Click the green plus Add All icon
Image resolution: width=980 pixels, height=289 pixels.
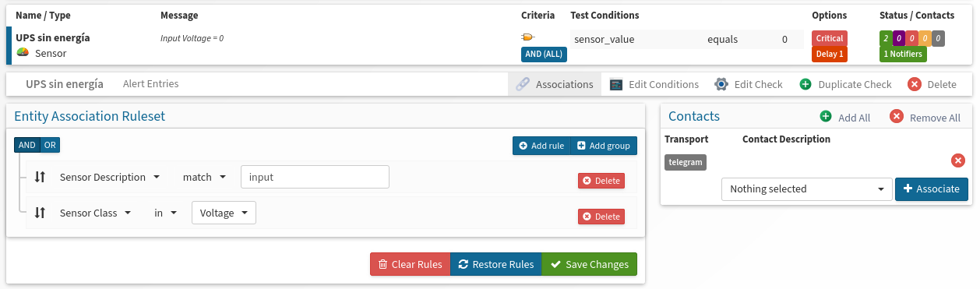(826, 117)
